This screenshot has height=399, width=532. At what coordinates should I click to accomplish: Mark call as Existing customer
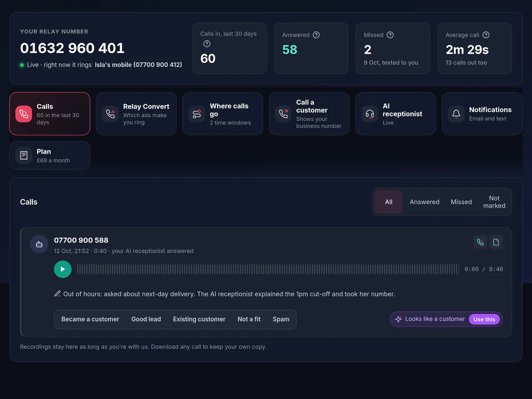click(x=199, y=319)
